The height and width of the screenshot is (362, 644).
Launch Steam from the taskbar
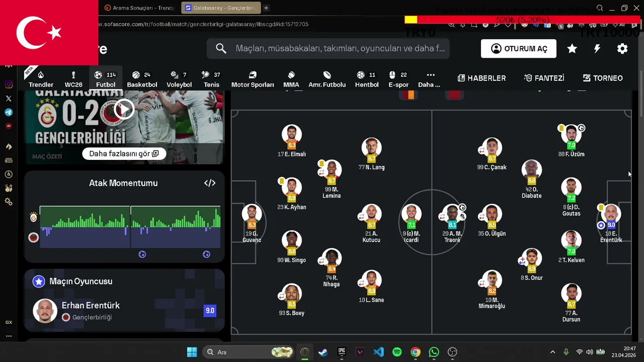(323, 352)
